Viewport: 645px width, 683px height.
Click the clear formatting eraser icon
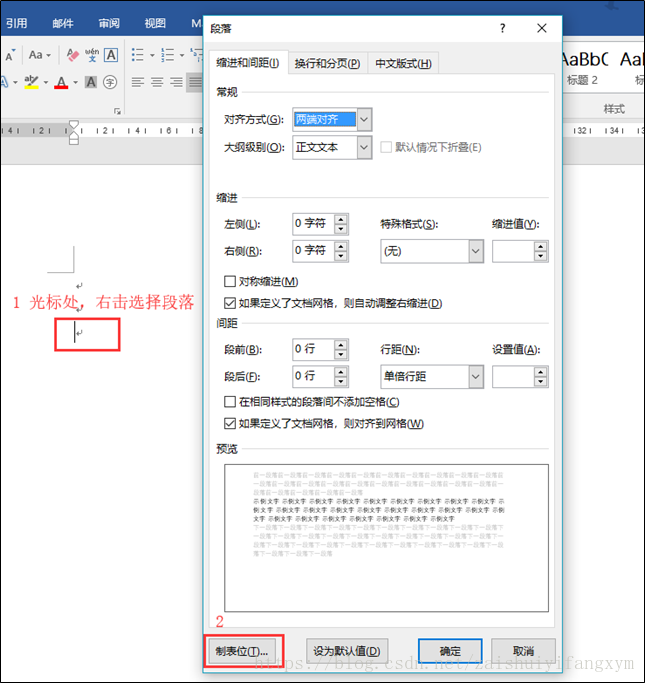coord(73,55)
